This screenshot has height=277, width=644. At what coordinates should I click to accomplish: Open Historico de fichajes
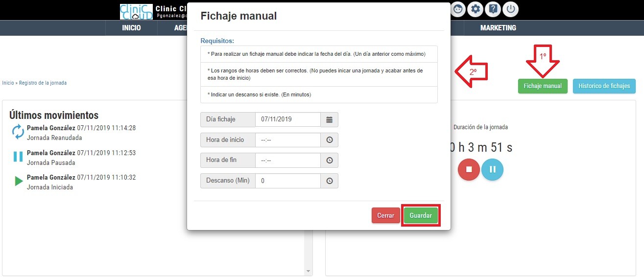pos(604,86)
